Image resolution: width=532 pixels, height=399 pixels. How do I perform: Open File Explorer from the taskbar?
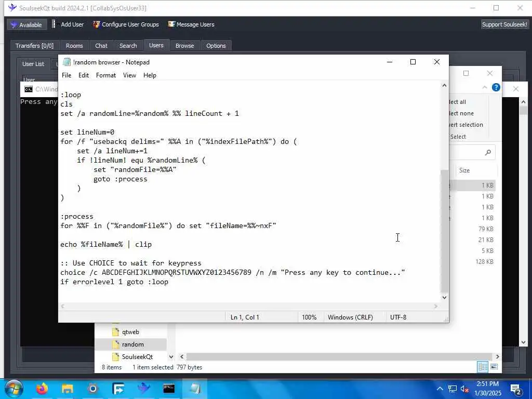pos(68,389)
